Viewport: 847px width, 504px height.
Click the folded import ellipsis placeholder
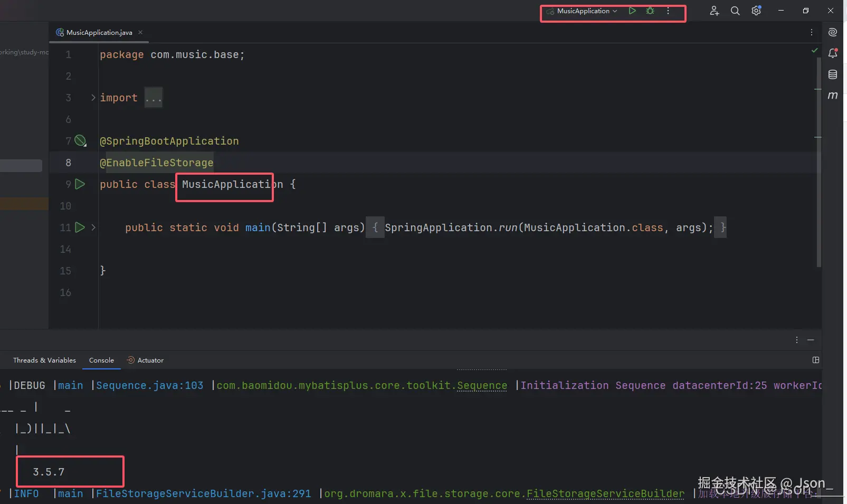click(x=154, y=98)
